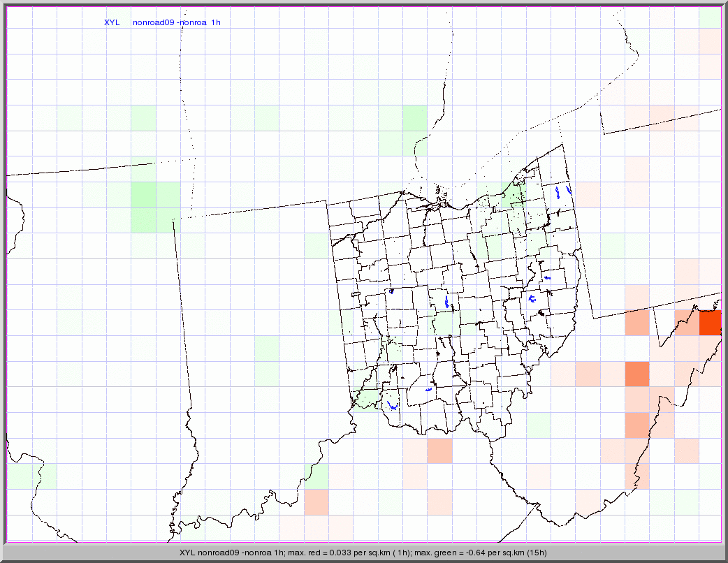Click the pale green cell at bottom-left edge
The image size is (728, 563).
click(31, 476)
